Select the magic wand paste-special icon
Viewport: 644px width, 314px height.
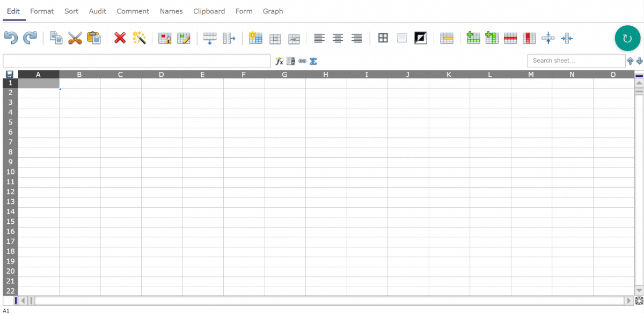(x=139, y=38)
